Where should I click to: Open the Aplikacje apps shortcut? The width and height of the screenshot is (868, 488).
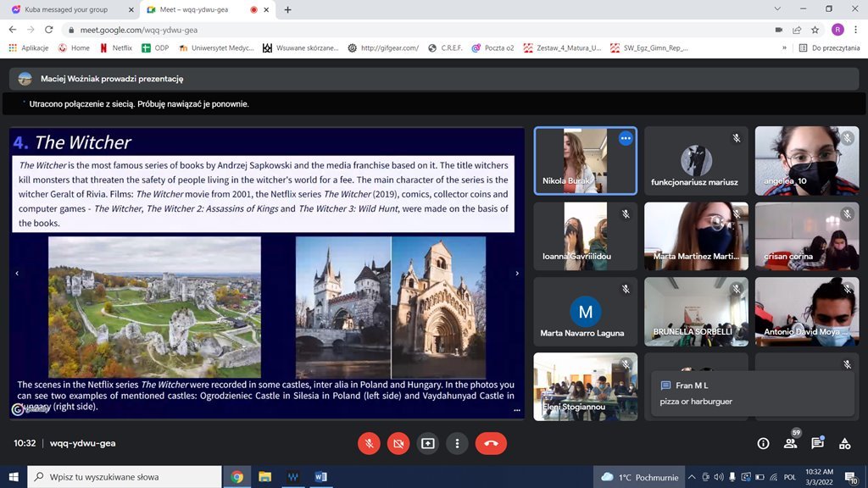pos(29,48)
